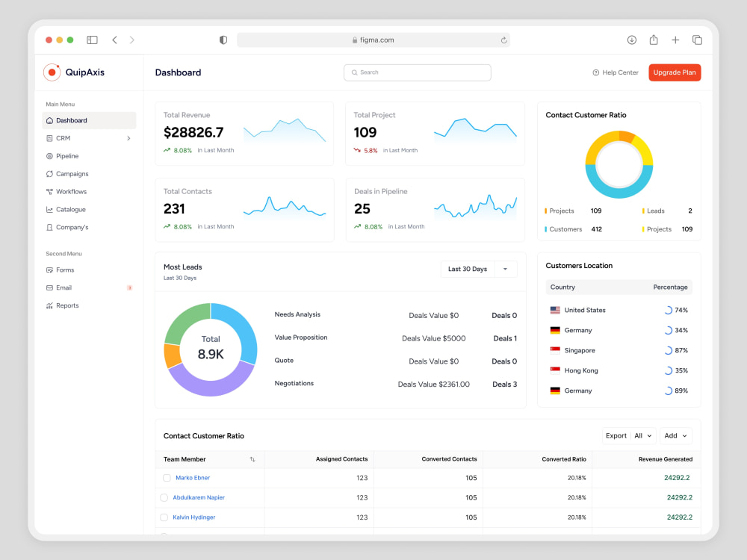Image resolution: width=747 pixels, height=560 pixels.
Task: Click the Company's building icon
Action: pyautogui.click(x=49, y=227)
